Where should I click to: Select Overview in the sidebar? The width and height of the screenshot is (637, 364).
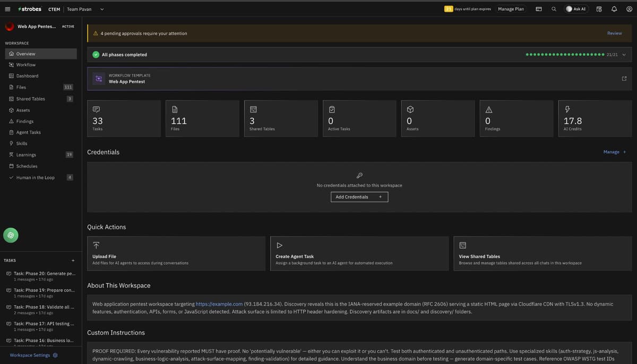click(41, 54)
